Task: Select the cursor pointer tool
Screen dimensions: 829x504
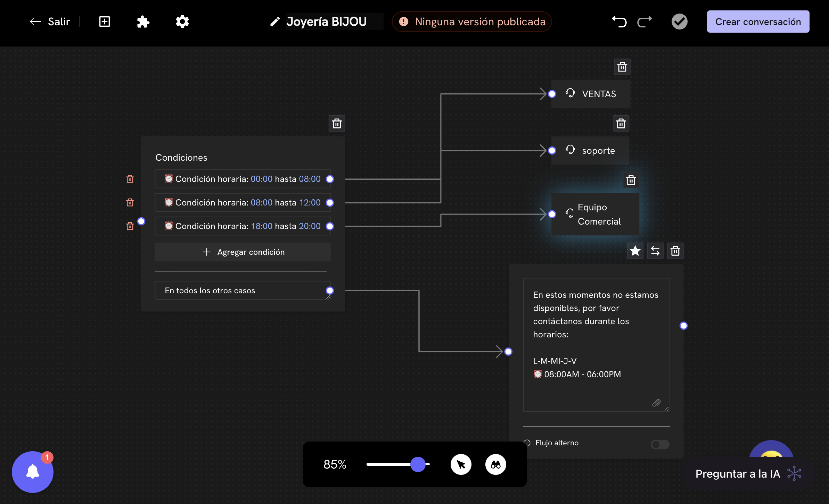Action: [x=461, y=464]
